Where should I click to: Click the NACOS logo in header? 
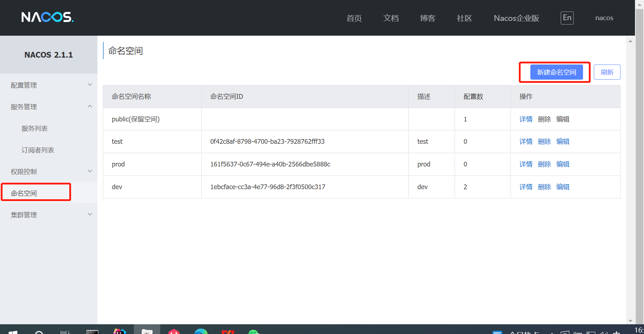[47, 17]
